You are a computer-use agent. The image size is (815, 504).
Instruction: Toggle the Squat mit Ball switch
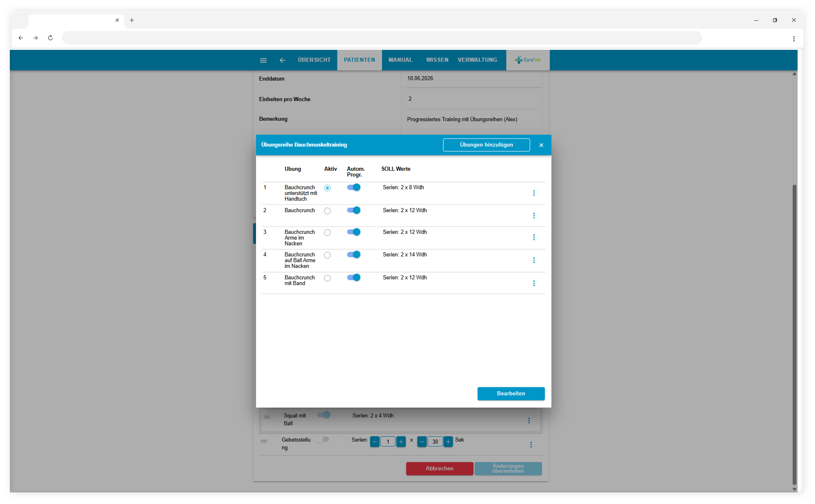coord(324,415)
